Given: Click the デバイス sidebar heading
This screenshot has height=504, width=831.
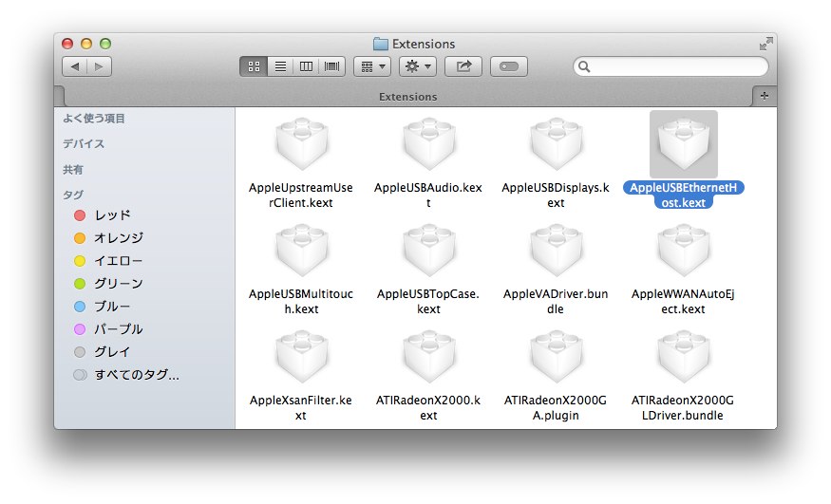Looking at the screenshot, I should (x=84, y=144).
